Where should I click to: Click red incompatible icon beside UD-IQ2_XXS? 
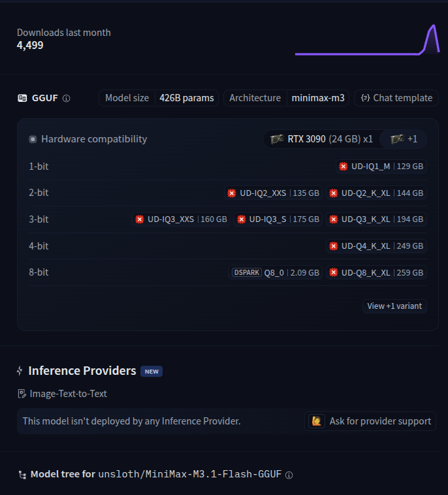click(232, 193)
